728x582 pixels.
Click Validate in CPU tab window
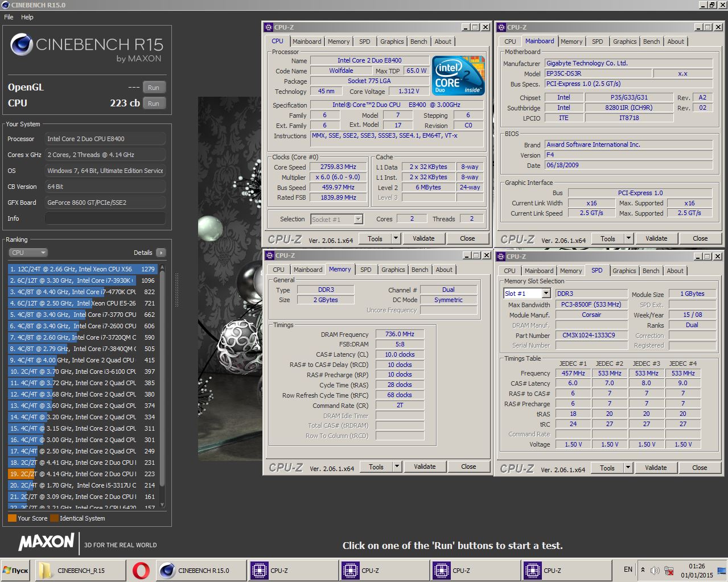[423, 238]
